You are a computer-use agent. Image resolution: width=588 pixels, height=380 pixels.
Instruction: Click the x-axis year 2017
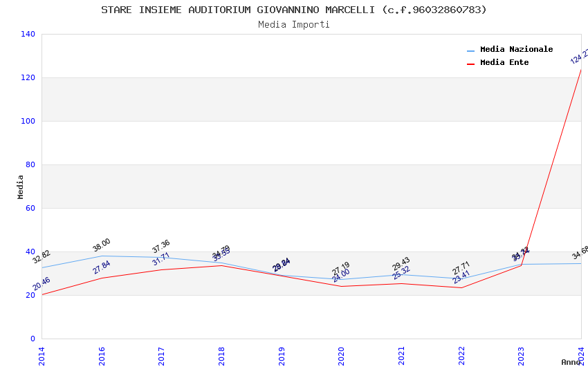tap(162, 356)
